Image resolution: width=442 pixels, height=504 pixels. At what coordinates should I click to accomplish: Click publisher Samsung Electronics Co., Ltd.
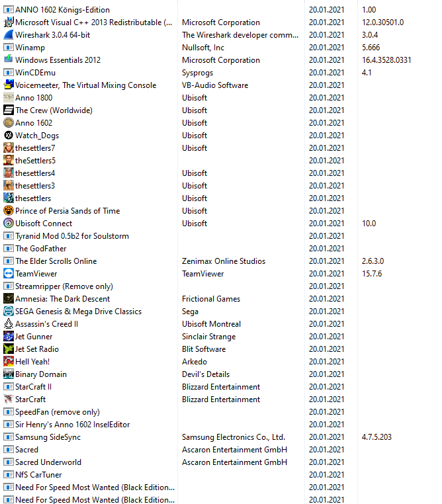click(x=234, y=437)
